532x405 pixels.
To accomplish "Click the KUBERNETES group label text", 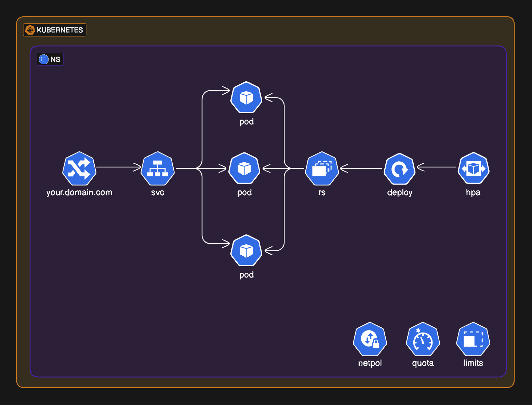I will [60, 30].
